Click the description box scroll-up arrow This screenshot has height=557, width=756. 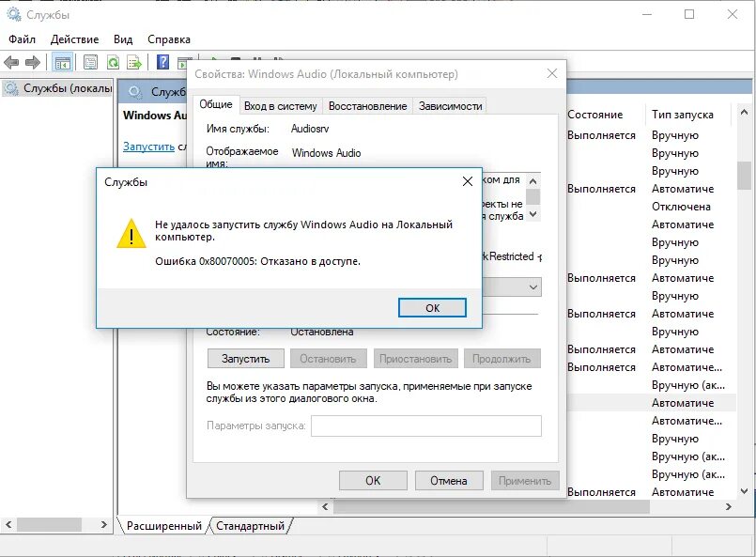(x=532, y=181)
